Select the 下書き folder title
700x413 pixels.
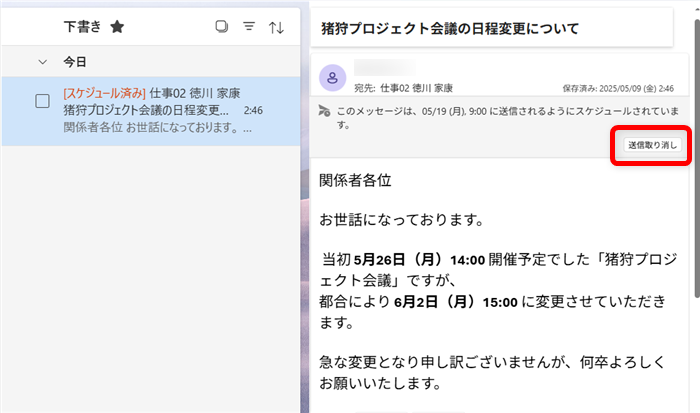tap(82, 27)
